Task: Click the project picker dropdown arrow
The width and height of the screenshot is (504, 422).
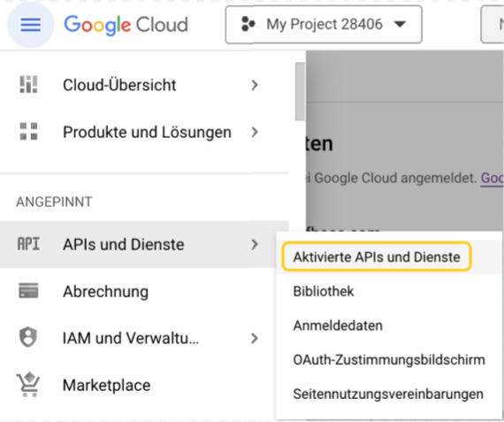Action: coord(400,25)
